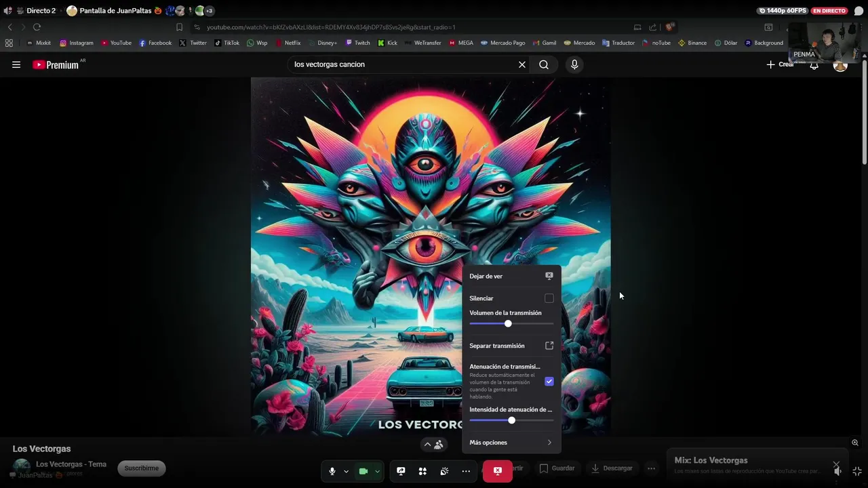
Task: Open the Binance bookmark
Action: [692, 43]
